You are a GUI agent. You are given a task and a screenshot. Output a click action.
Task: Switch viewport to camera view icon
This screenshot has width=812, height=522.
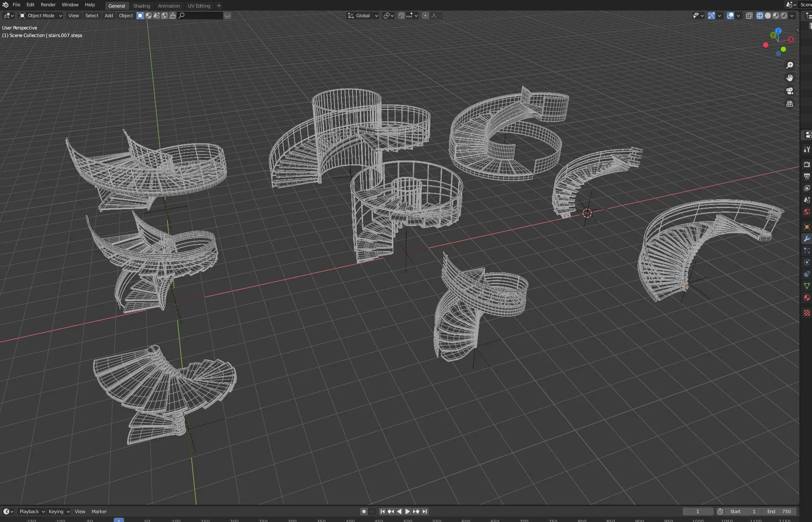(x=790, y=91)
